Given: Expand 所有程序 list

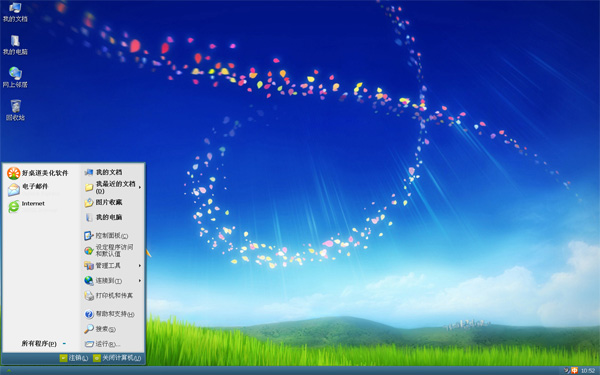Looking at the screenshot, I should click(43, 344).
